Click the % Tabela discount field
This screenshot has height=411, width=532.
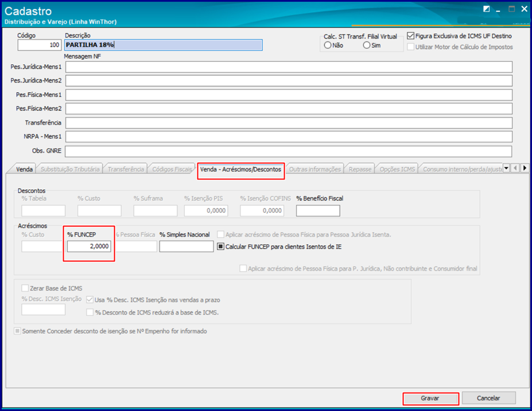[x=44, y=211]
